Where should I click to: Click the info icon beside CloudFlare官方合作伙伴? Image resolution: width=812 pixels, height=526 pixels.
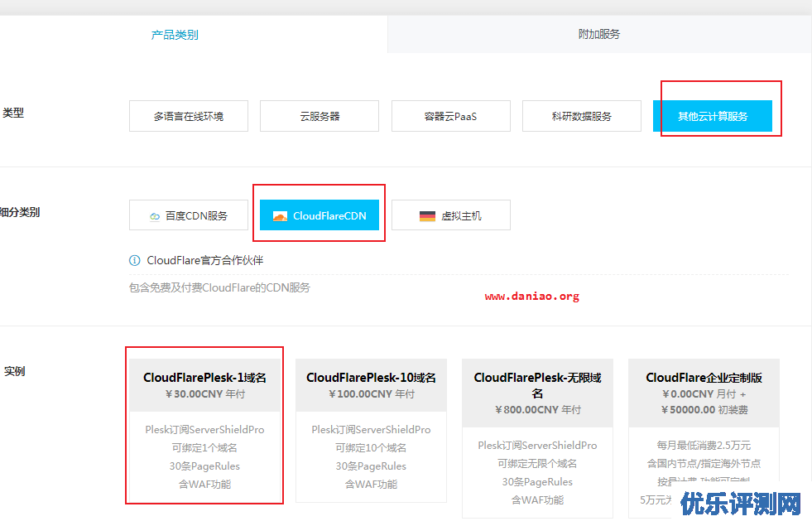135,260
